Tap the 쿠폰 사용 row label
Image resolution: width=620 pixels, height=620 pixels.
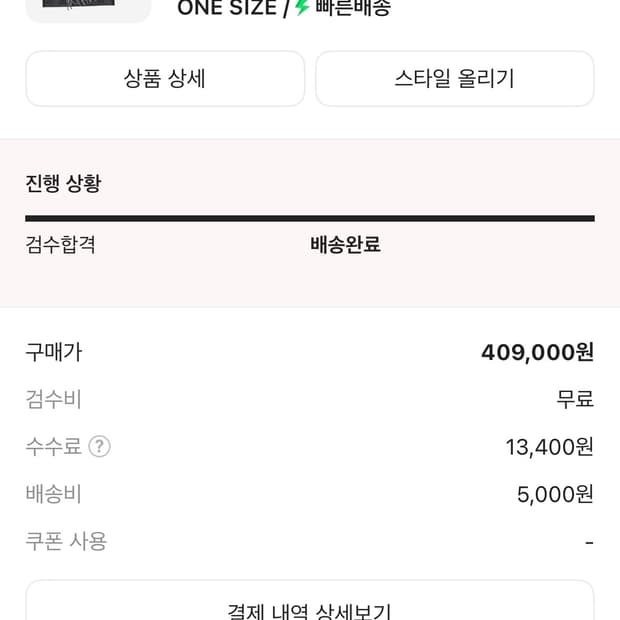point(66,541)
